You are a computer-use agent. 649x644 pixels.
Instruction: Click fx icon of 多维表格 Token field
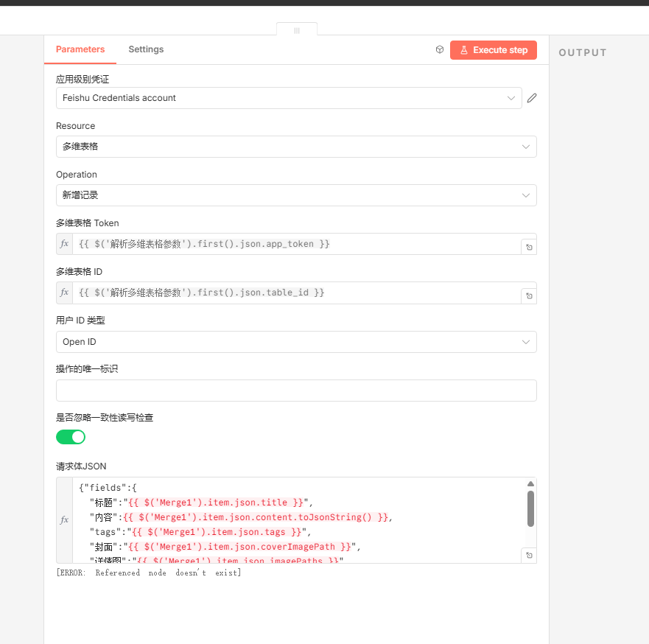(x=64, y=244)
